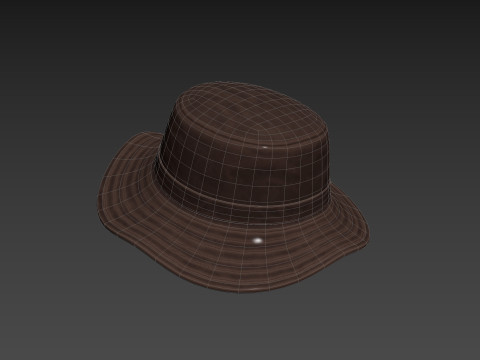Select the brown hat 3D model

click(x=234, y=187)
